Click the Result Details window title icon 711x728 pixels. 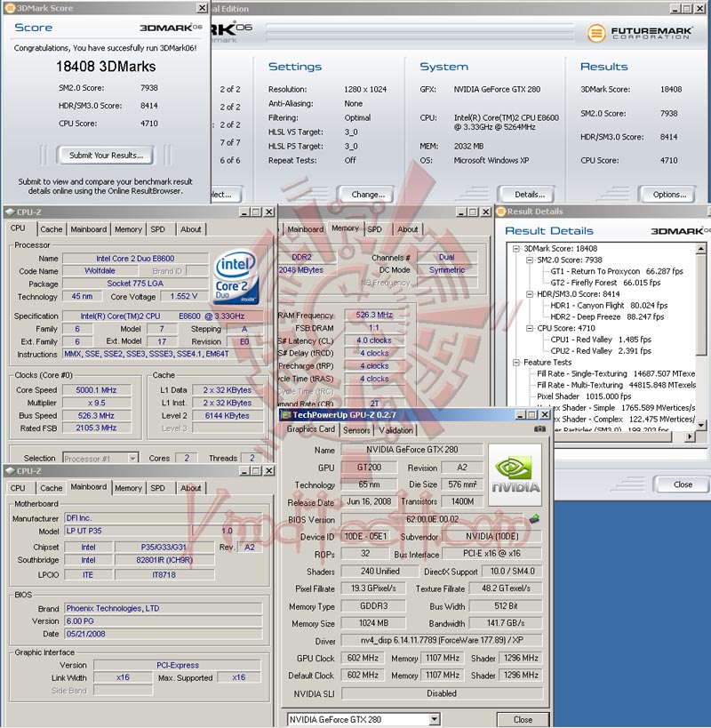[500, 212]
